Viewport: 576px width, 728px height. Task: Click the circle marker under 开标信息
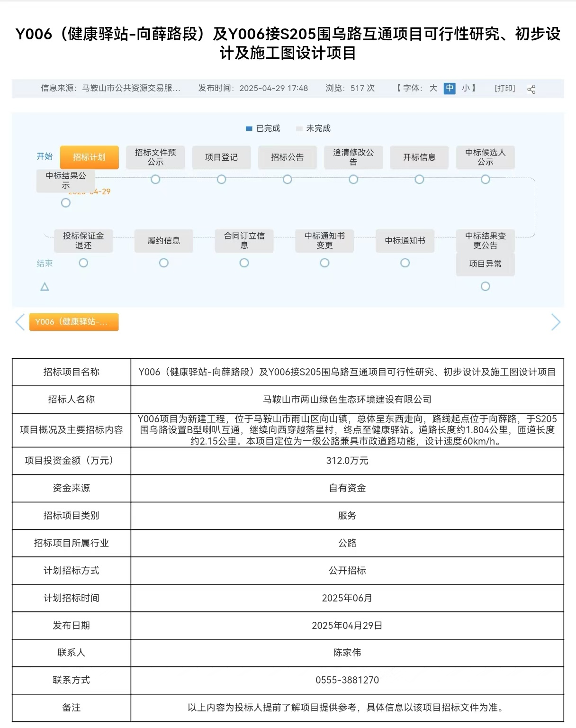(x=419, y=180)
